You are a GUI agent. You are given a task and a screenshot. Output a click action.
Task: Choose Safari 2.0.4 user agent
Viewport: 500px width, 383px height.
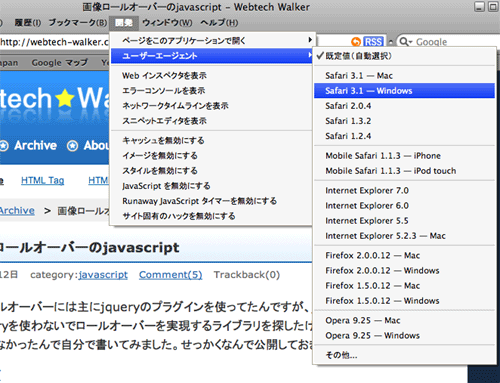pyautogui.click(x=404, y=106)
